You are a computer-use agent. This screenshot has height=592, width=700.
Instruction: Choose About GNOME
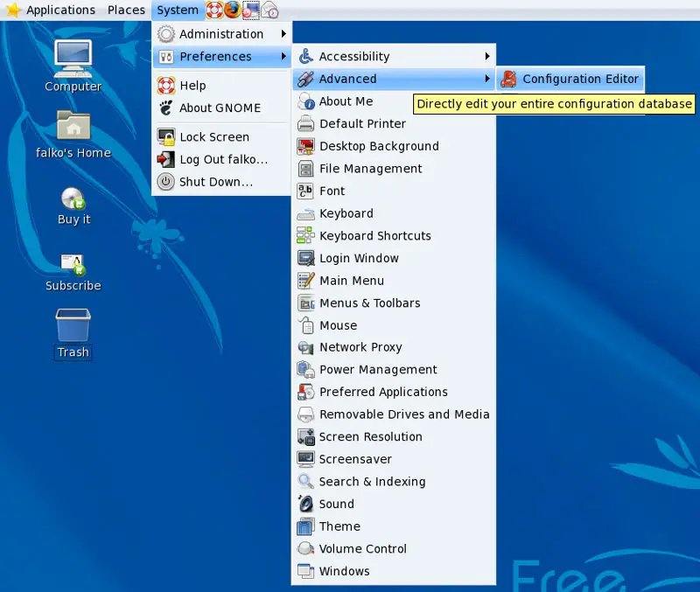[x=222, y=108]
